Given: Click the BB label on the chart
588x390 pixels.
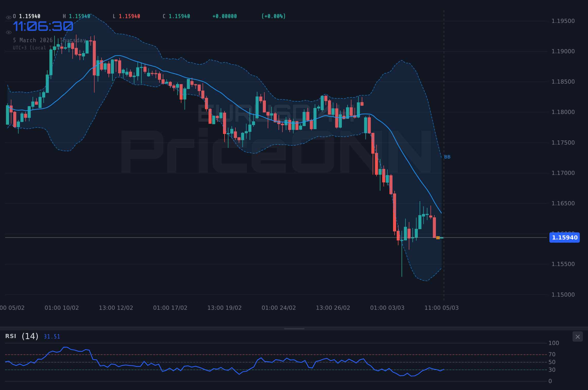Looking at the screenshot, I should pos(447,157).
